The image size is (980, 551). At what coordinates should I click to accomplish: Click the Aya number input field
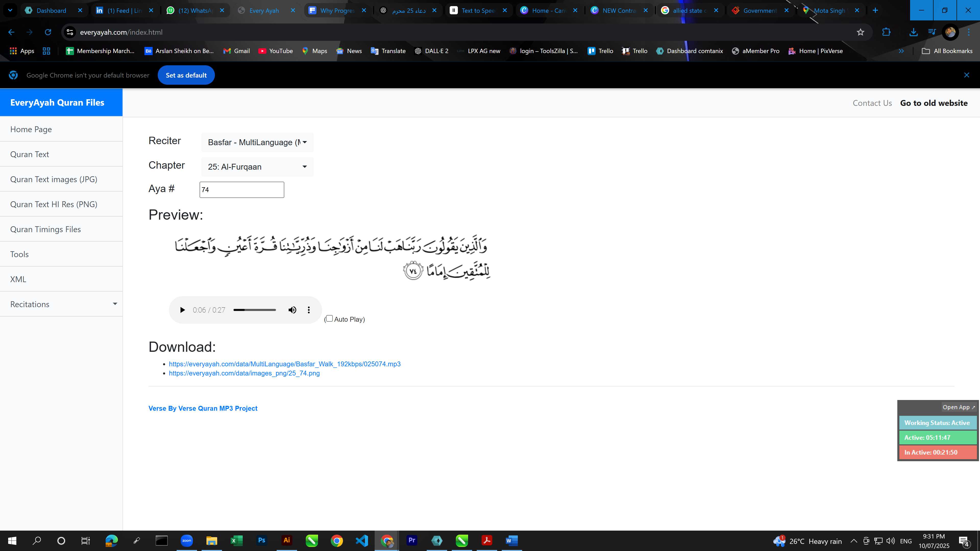[242, 189]
